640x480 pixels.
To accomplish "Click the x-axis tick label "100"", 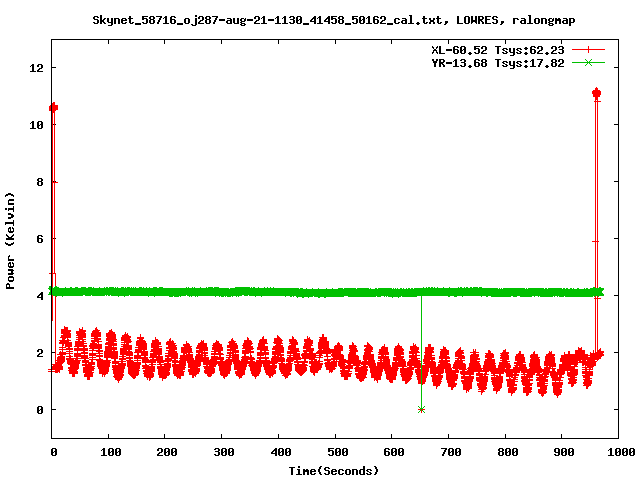I will [x=111, y=452].
